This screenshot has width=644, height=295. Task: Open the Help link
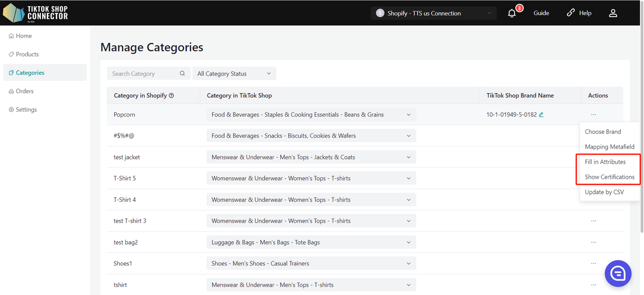579,14
